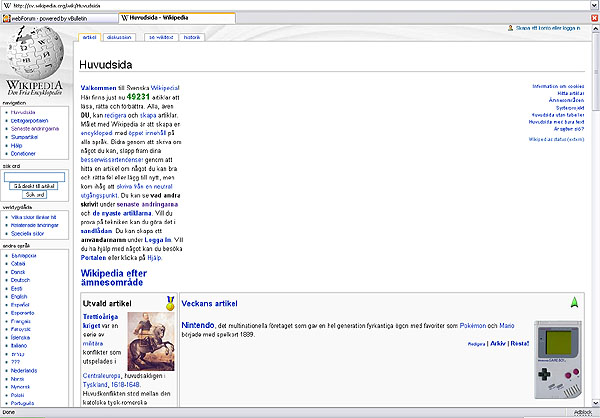This screenshot has height=418, width=600.
Task: Click the 'Sök ord' button
Action: (35, 194)
